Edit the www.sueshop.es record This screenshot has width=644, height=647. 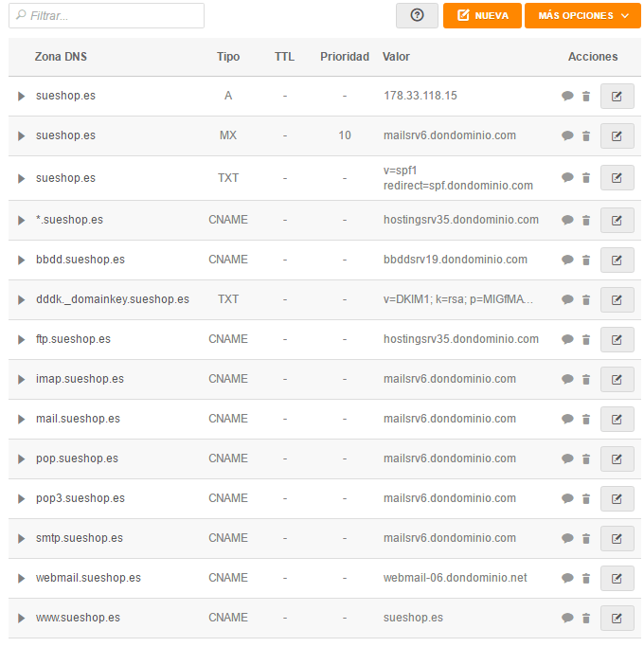click(617, 619)
